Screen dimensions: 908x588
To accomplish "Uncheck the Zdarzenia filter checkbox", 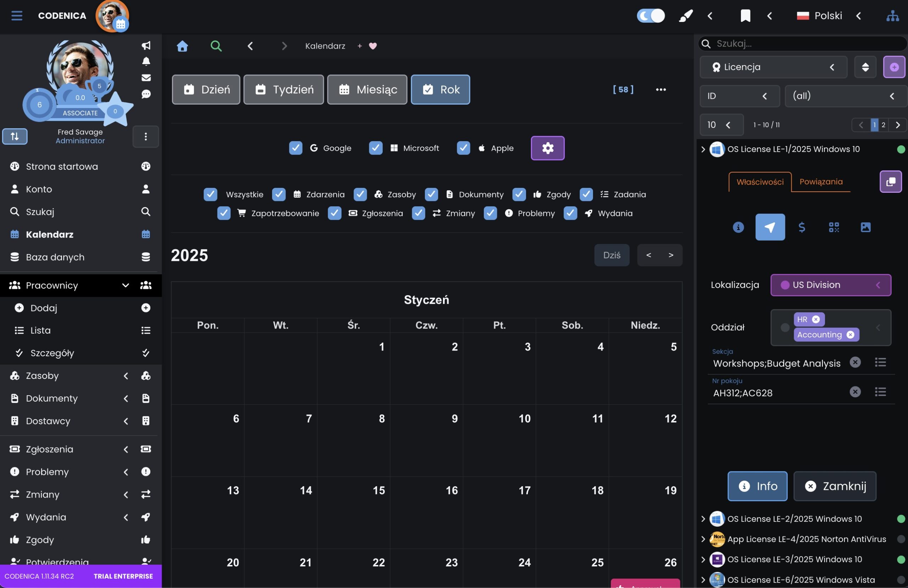I will coord(279,195).
